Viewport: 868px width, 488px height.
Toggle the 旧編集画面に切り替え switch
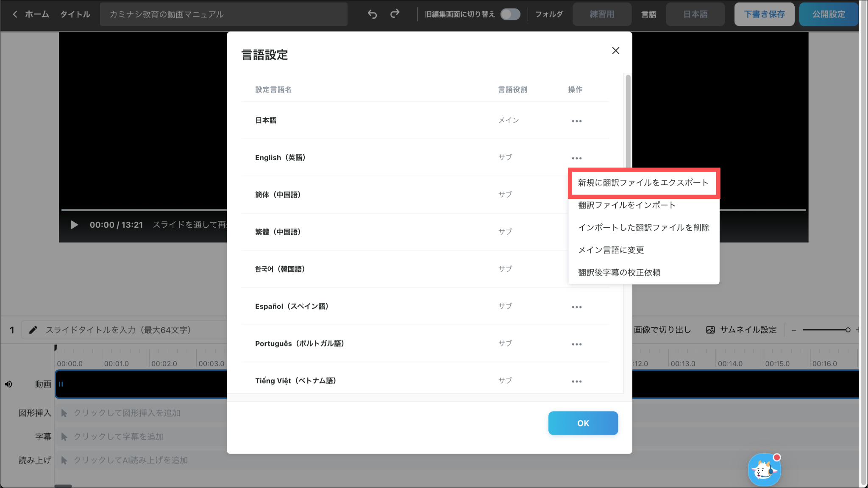click(x=510, y=14)
